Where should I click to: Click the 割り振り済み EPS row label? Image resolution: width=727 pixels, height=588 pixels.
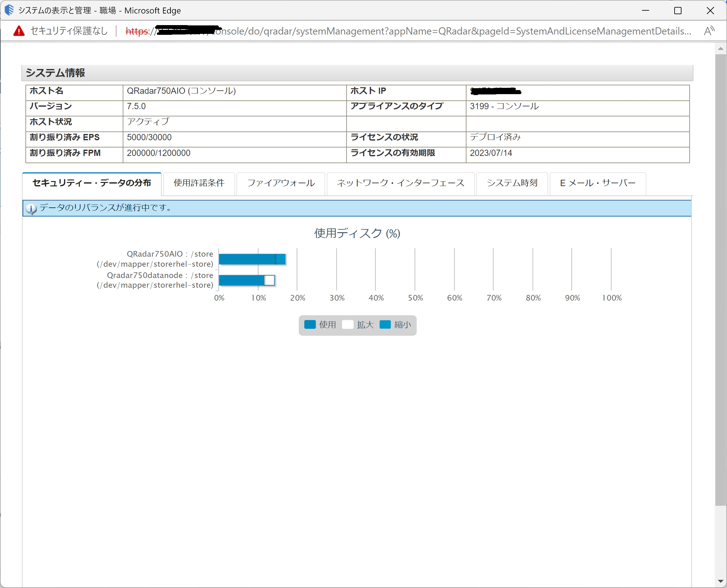65,137
